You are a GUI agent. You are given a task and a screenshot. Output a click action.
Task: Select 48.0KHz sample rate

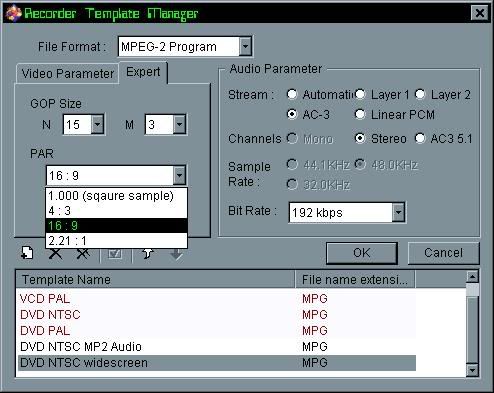(360, 164)
